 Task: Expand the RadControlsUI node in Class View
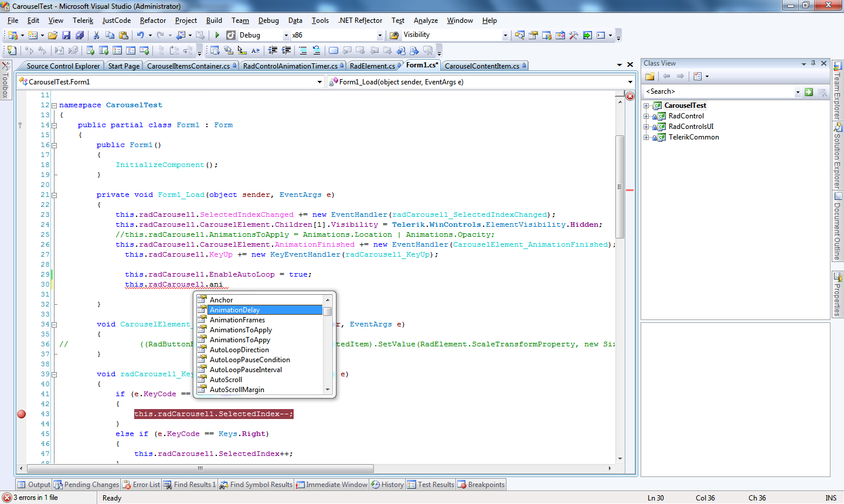[x=646, y=127]
